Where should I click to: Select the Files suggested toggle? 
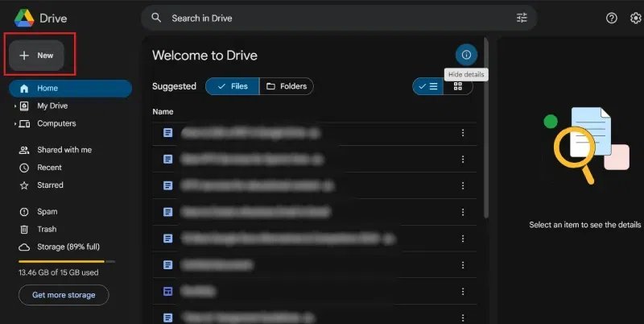(x=233, y=86)
